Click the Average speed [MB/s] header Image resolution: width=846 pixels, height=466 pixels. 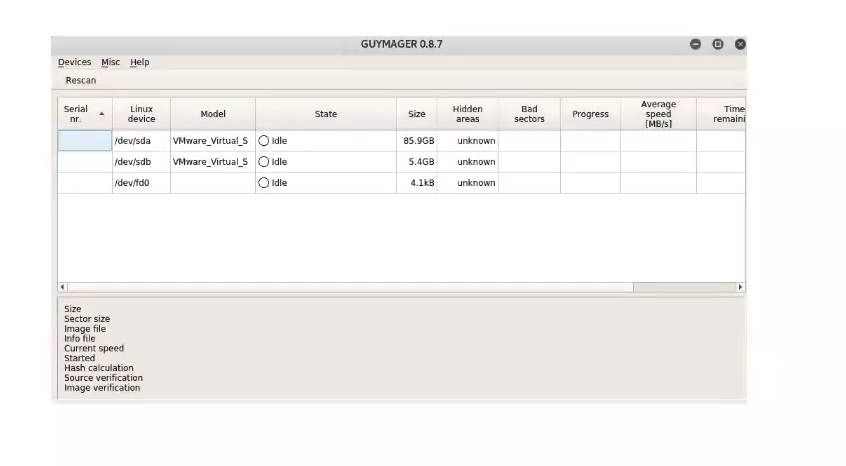(658, 114)
